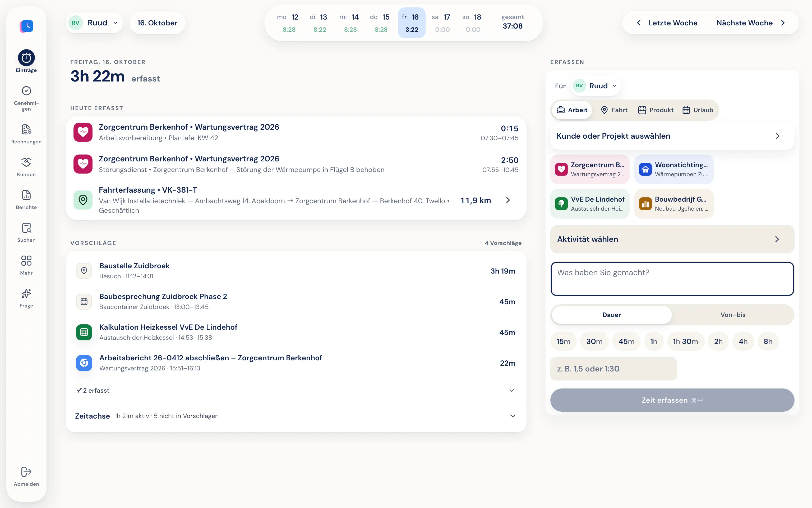Open Frage AI assistant in sidebar
The height and width of the screenshot is (508, 812).
click(26, 298)
